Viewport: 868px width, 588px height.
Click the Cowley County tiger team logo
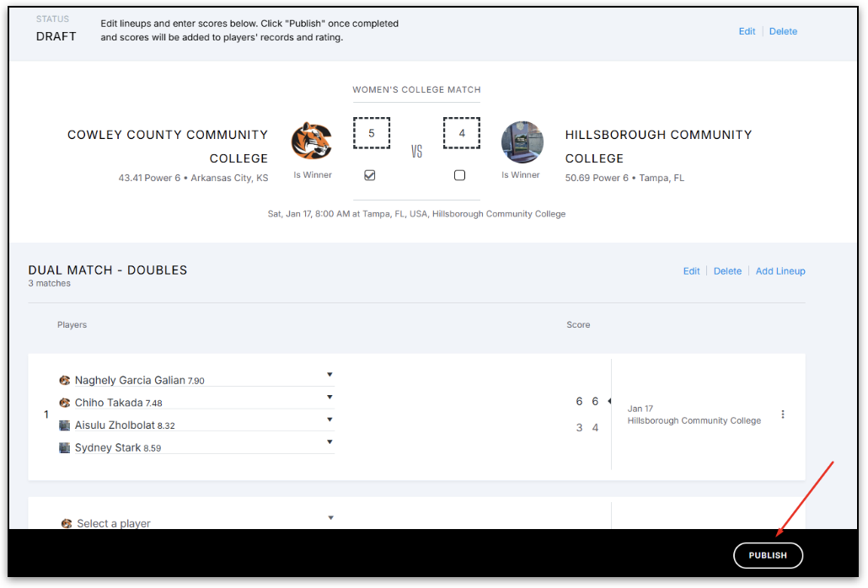(312, 141)
